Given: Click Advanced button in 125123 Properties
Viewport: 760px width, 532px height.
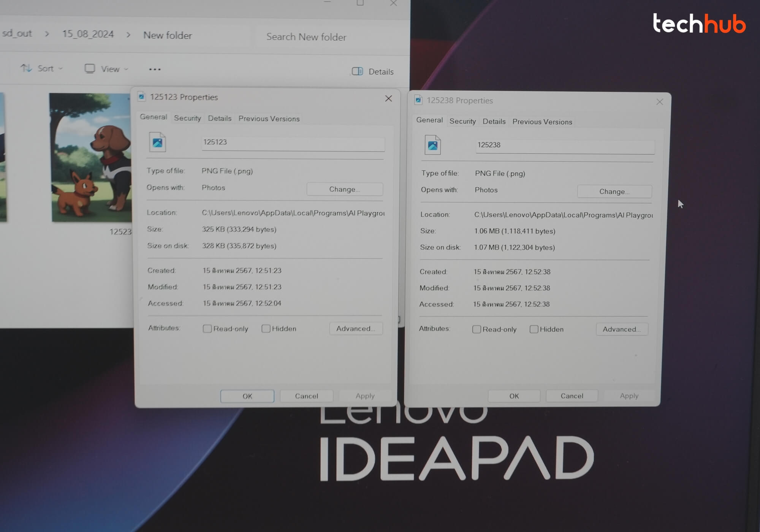Looking at the screenshot, I should [x=356, y=329].
